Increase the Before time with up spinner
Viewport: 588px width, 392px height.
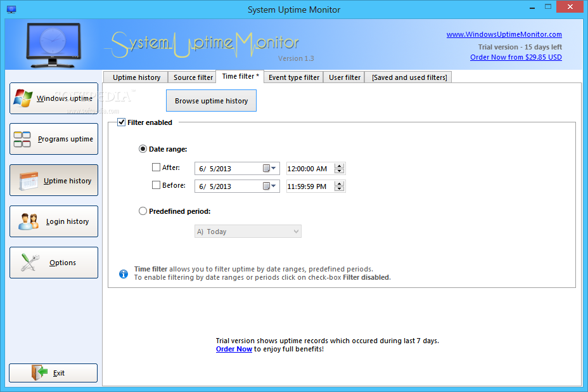[x=340, y=183]
